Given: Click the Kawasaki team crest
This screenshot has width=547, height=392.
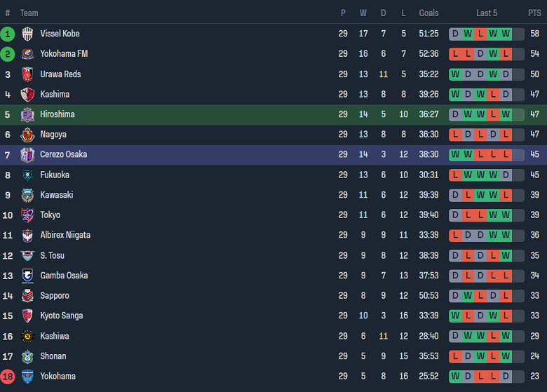Looking at the screenshot, I should (x=27, y=195).
